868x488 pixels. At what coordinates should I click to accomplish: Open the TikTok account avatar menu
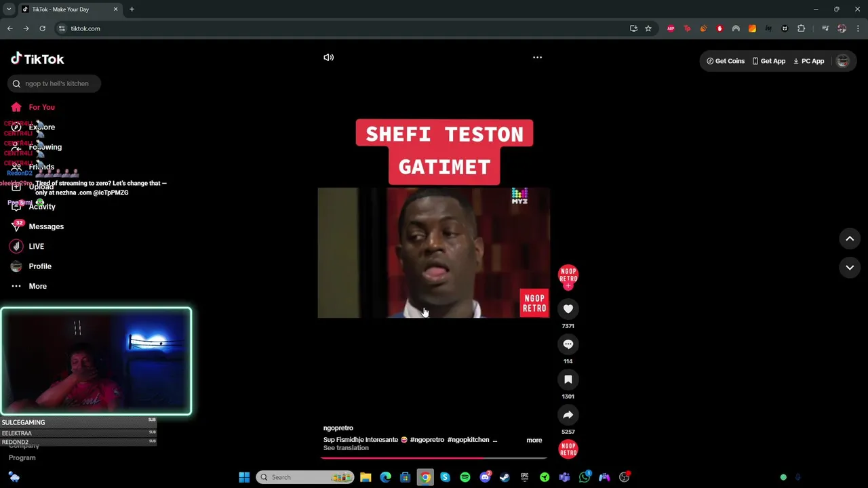pos(843,61)
